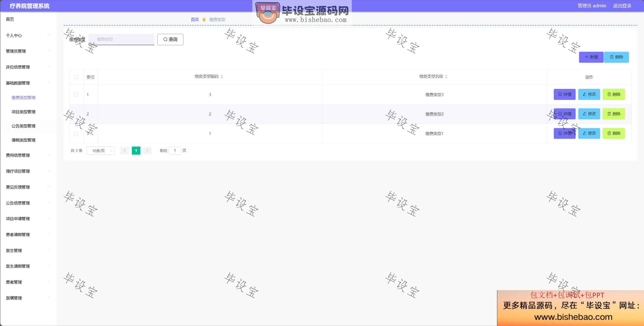Expand the 项目申请管理 sidebar menu
The width and height of the screenshot is (644, 326).
click(x=28, y=219)
